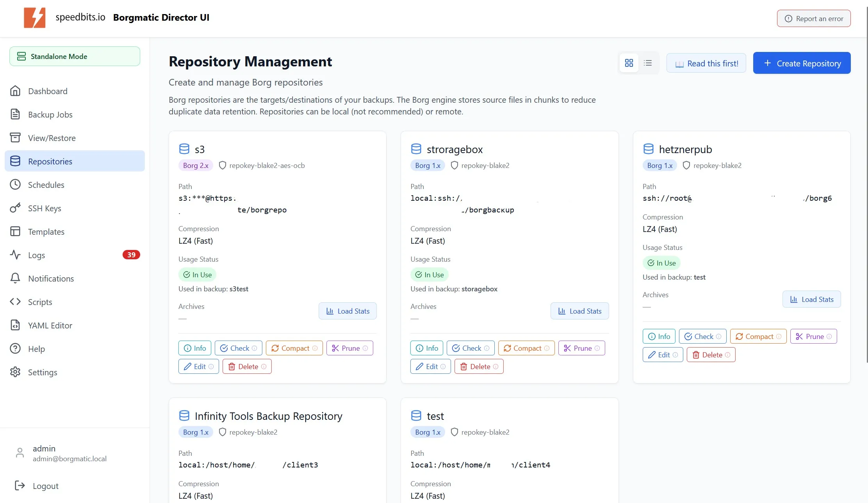Compact the stroragebox repository

(526, 348)
